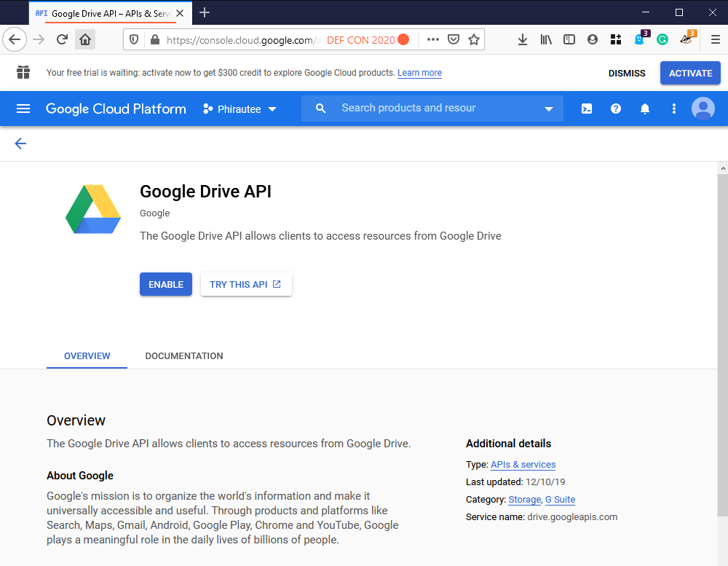Open the APIs & services link
Image resolution: width=728 pixels, height=566 pixels.
click(x=523, y=465)
